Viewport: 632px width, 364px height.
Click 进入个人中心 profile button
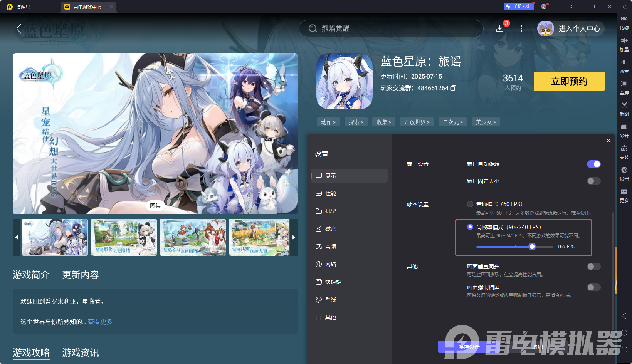tap(571, 29)
